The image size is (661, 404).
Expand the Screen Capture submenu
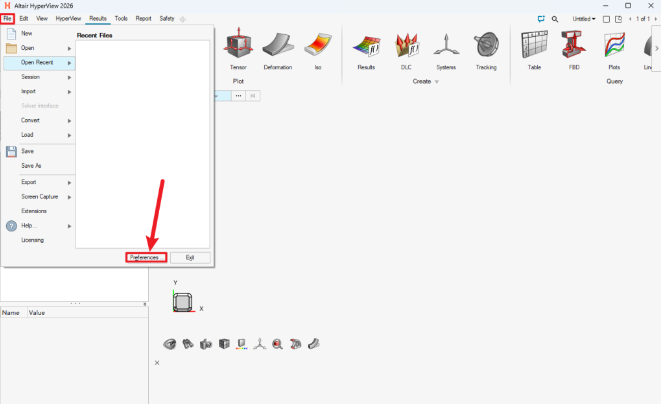(x=40, y=196)
